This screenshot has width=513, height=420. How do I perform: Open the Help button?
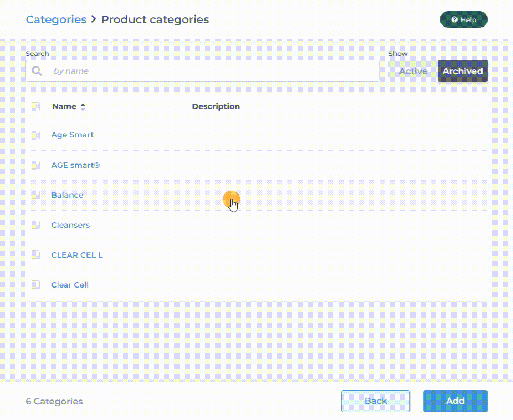pyautogui.click(x=464, y=19)
